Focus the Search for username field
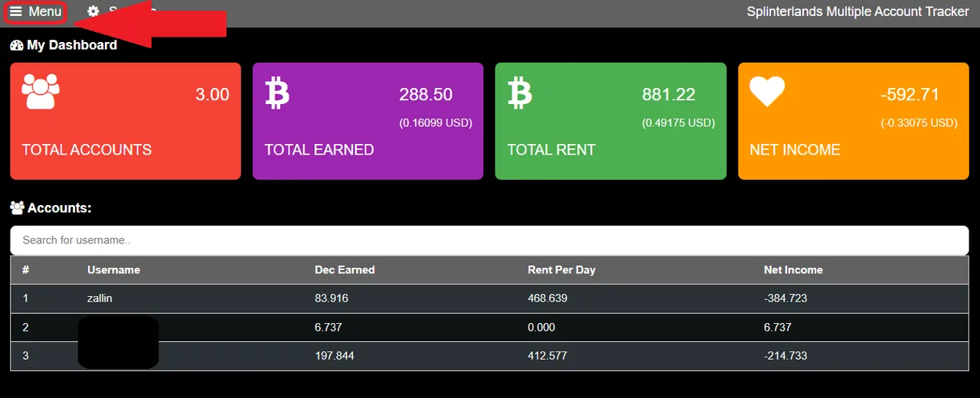This screenshot has height=398, width=980. [x=489, y=240]
